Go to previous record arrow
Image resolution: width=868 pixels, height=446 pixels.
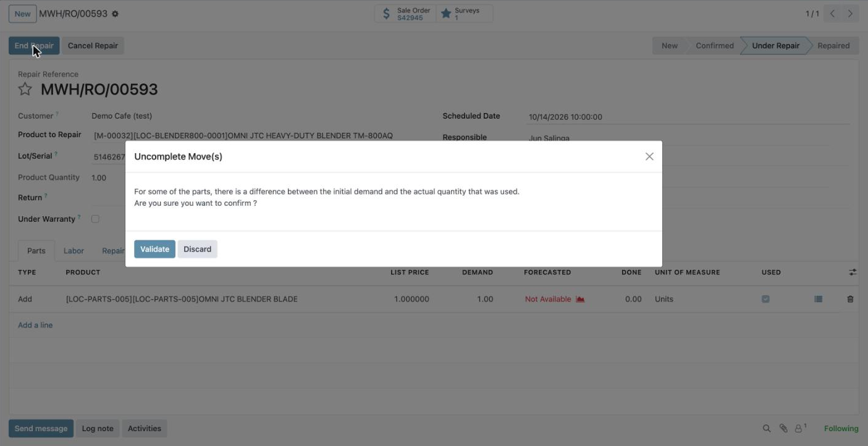[x=833, y=14]
